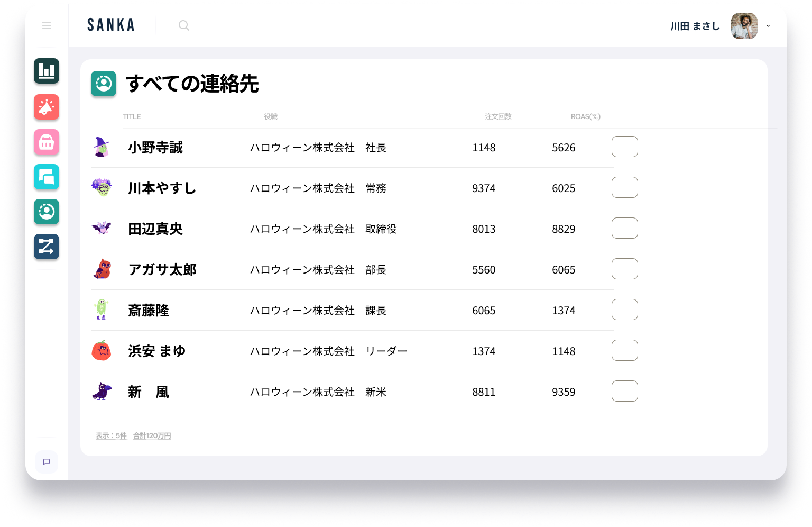This screenshot has height=527, width=812.
Task: Open the hamburger menu in the sidebar
Action: pyautogui.click(x=47, y=25)
